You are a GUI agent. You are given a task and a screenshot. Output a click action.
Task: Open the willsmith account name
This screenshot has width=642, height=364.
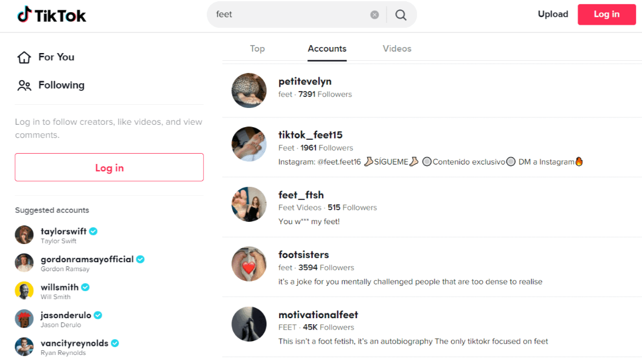click(59, 287)
